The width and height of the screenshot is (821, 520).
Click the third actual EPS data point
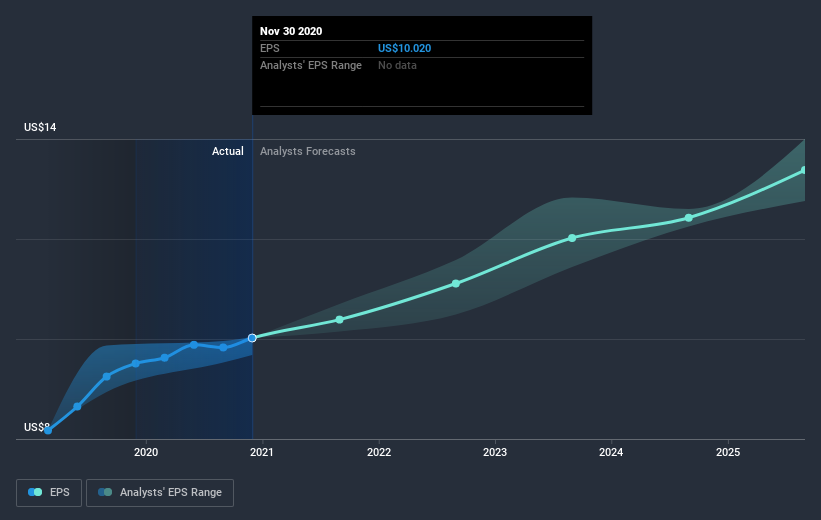[x=106, y=377]
